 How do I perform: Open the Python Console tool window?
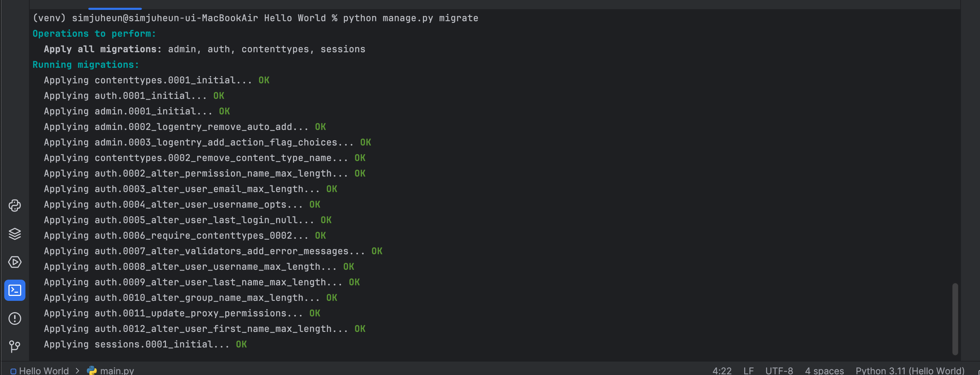pyautogui.click(x=15, y=206)
